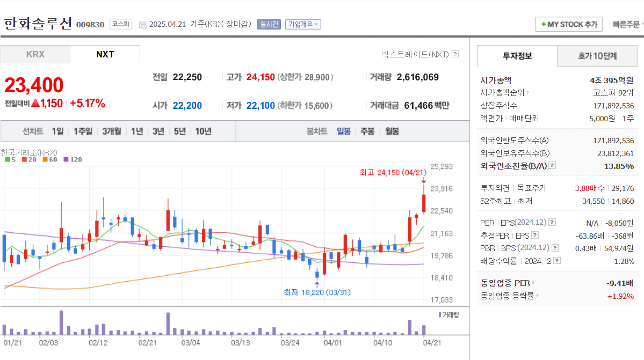Click the 목표주가 label link
Image resolution: width=644 pixels, height=360 pixels.
pos(531,188)
